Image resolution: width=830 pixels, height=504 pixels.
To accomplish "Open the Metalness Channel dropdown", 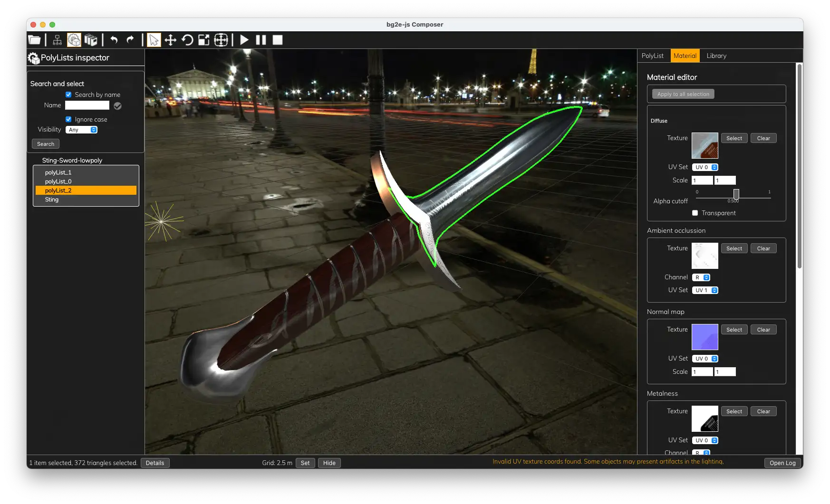I will coord(701,453).
